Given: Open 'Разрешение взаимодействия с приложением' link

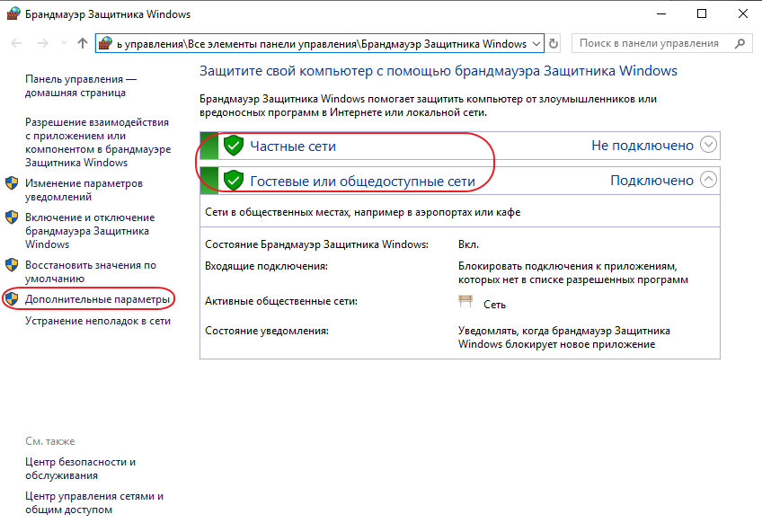Looking at the screenshot, I should coord(98,142).
